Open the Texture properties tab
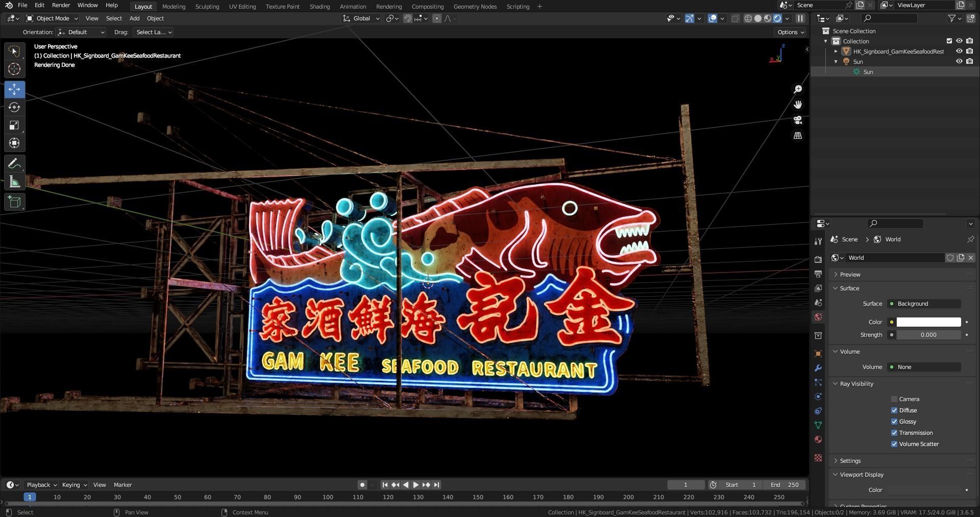Image resolution: width=980 pixels, height=517 pixels. (818, 458)
